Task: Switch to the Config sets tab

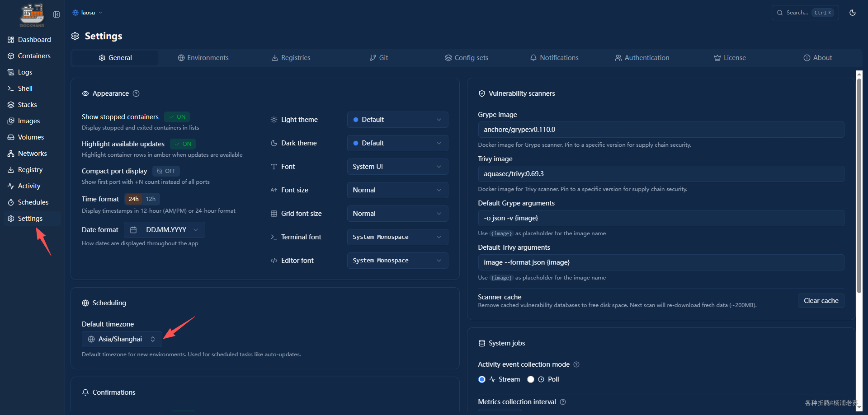Action: pos(467,58)
